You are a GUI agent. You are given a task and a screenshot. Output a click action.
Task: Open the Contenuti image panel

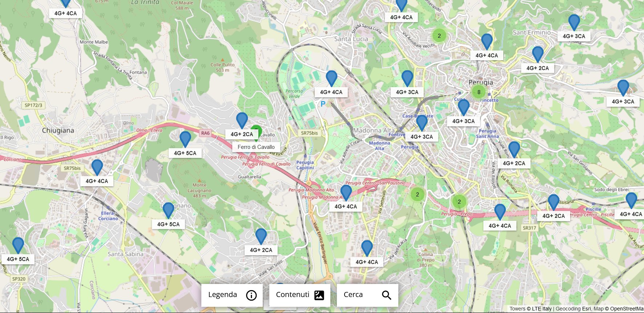(x=299, y=295)
